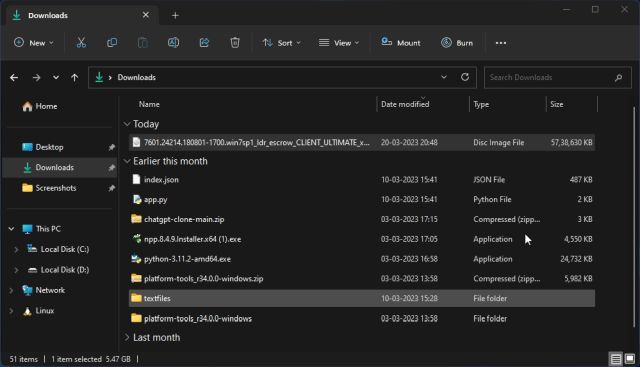The height and width of the screenshot is (367, 640).
Task: Click the Downloads tab title
Action: click(x=48, y=16)
